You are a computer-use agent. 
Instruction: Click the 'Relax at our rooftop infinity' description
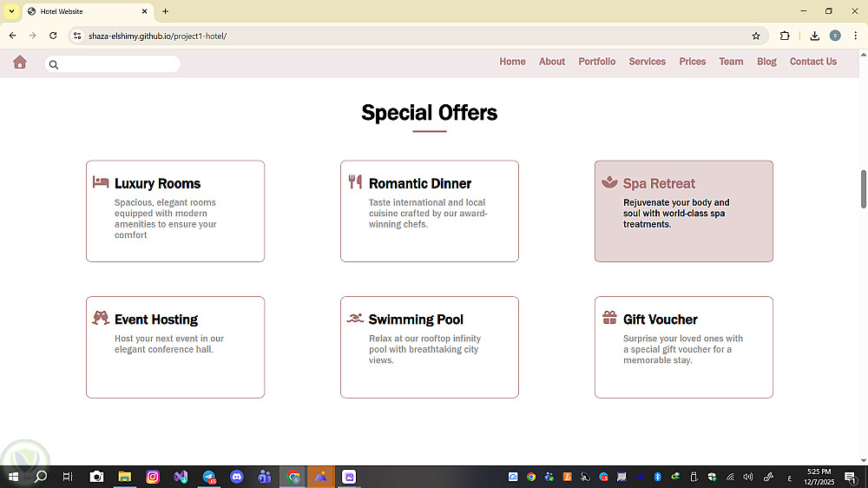click(424, 349)
